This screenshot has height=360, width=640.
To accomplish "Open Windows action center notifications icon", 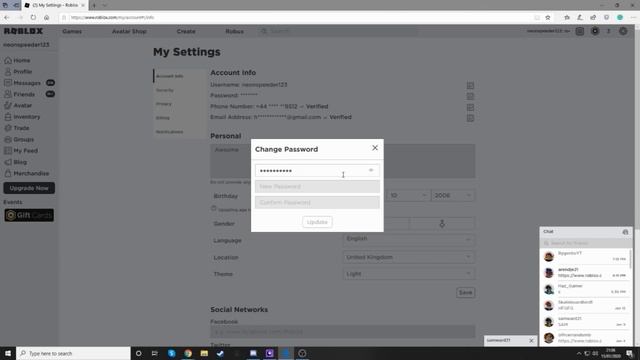I will (x=630, y=353).
